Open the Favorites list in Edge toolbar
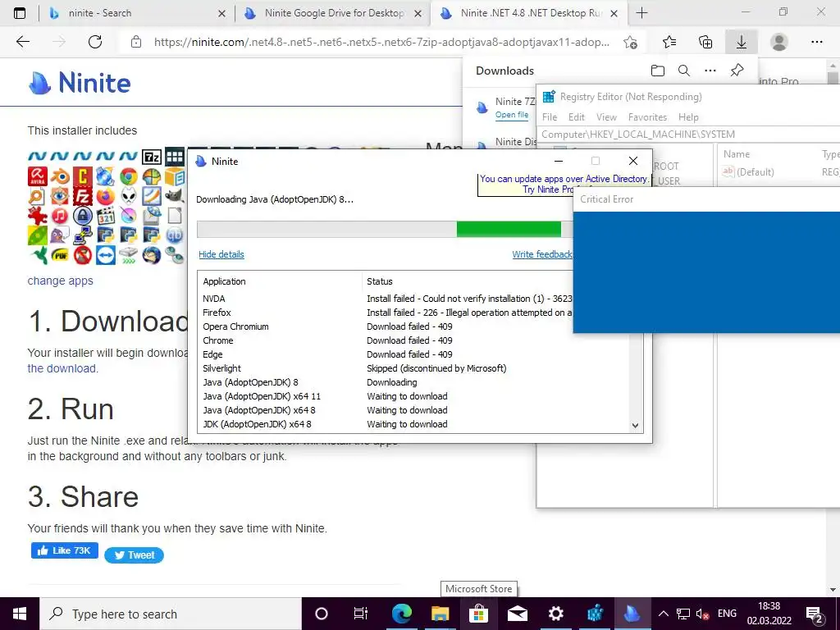This screenshot has width=840, height=630. [x=669, y=42]
